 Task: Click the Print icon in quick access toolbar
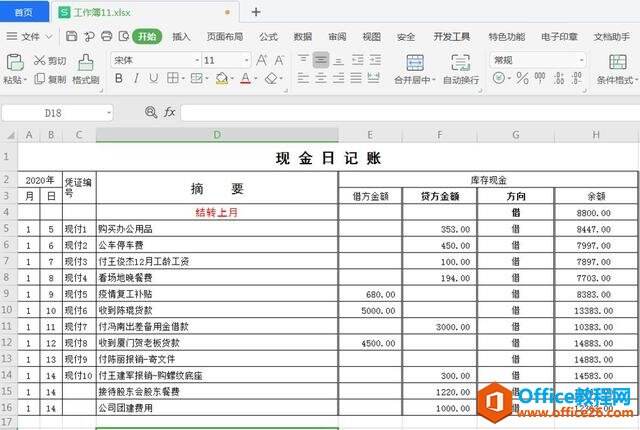click(x=105, y=37)
